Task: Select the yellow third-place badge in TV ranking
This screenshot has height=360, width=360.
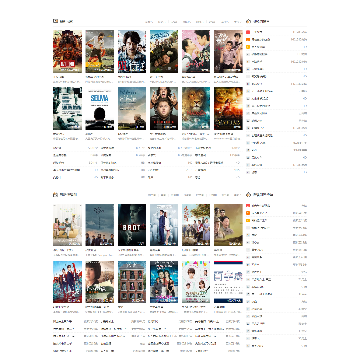Action: [248, 220]
